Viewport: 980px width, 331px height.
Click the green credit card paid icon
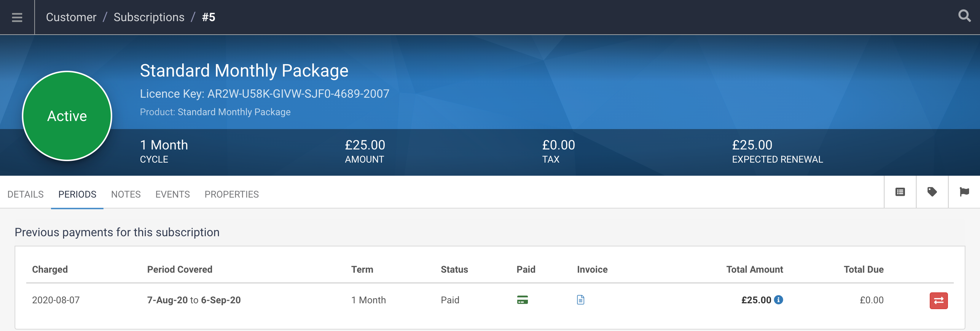(522, 300)
